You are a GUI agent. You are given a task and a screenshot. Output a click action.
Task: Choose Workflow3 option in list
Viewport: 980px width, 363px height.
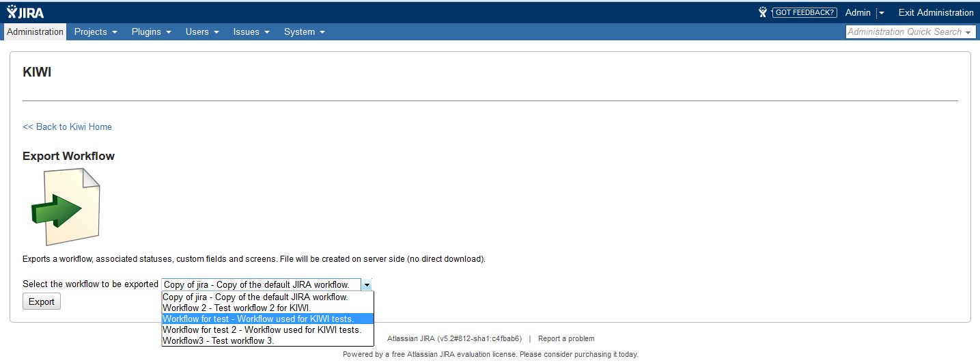(x=268, y=340)
